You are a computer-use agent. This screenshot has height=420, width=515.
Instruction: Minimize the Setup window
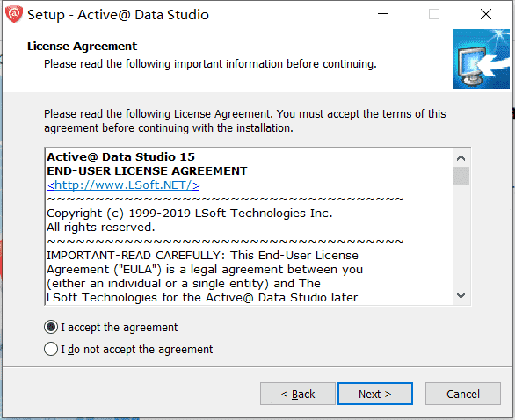[383, 14]
